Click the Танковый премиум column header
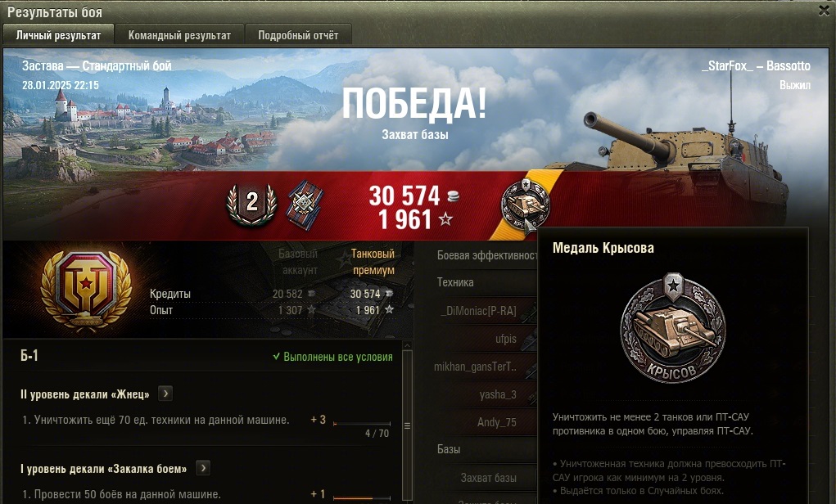836x504 pixels. click(373, 262)
